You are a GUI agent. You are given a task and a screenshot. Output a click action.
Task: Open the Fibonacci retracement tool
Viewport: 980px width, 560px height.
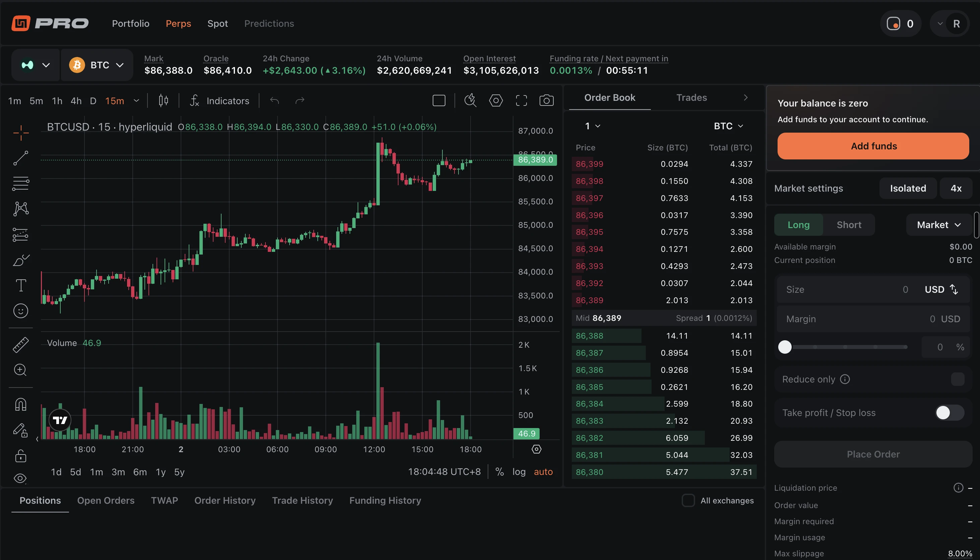(21, 184)
